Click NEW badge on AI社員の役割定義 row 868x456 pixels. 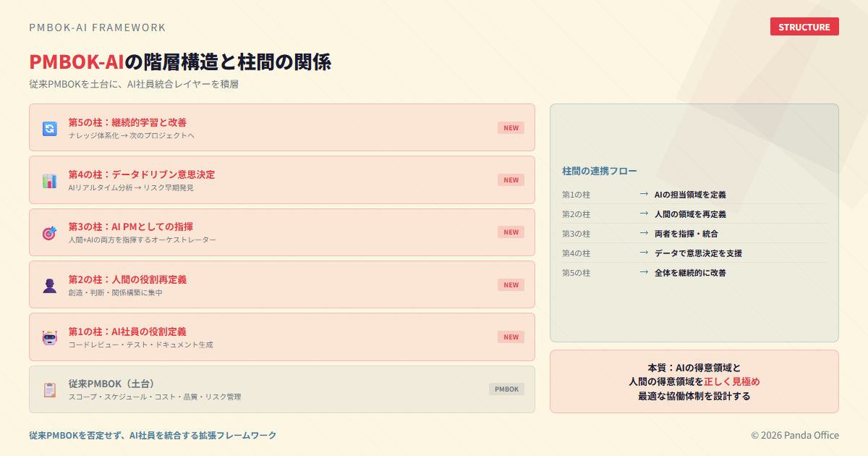click(x=511, y=337)
